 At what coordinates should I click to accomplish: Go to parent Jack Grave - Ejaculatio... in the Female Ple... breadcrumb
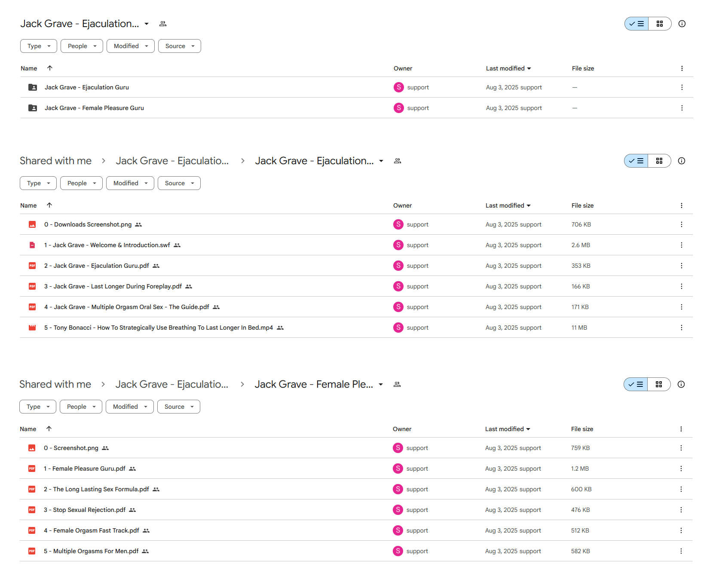(x=172, y=384)
